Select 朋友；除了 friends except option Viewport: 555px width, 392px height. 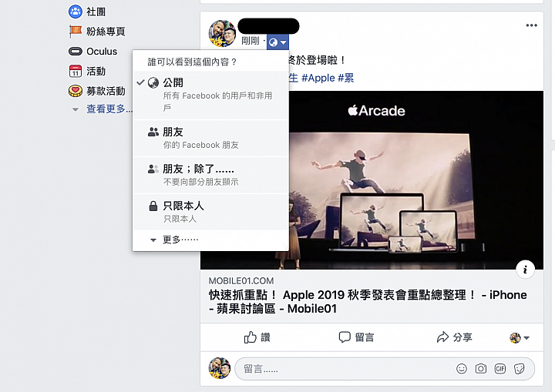[x=210, y=175]
